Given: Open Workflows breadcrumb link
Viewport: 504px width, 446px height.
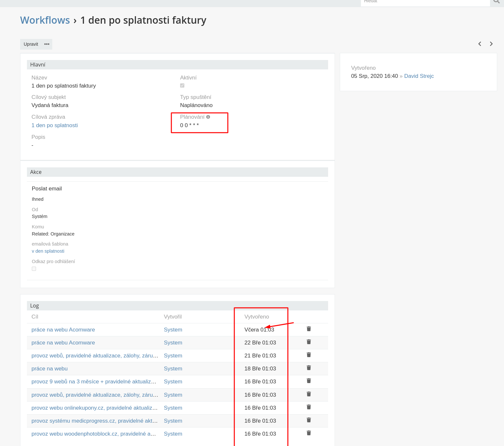Looking at the screenshot, I should 45,20.
